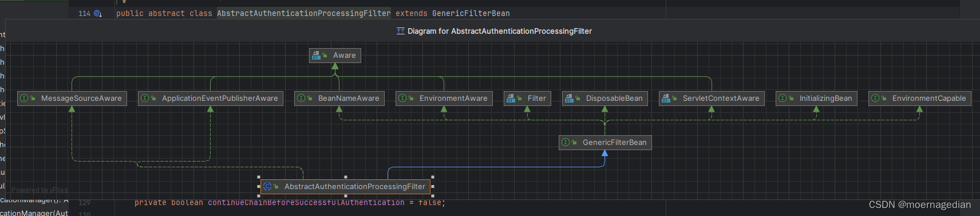Click the diagram icon in popup title
This screenshot has width=980, height=216.
point(401,32)
